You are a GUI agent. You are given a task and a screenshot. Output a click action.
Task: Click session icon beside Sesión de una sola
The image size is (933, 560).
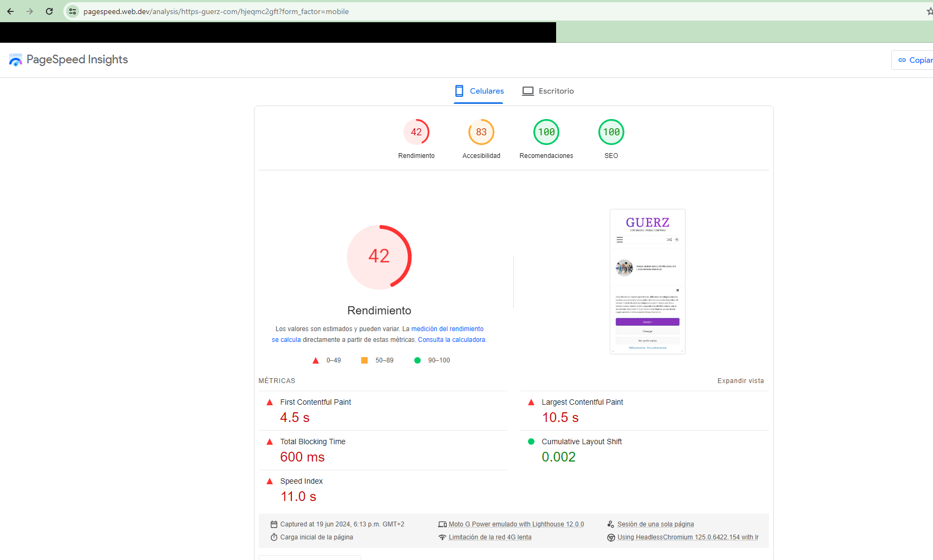(611, 524)
